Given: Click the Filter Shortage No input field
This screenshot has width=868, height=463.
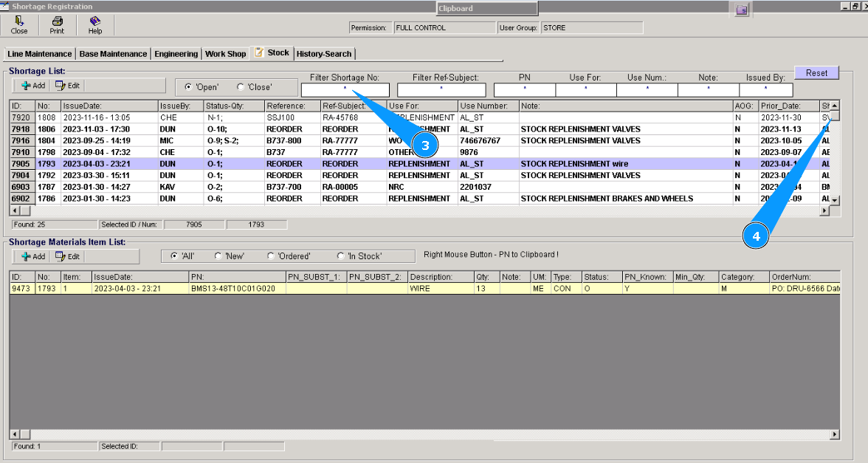Looking at the screenshot, I should (x=345, y=89).
